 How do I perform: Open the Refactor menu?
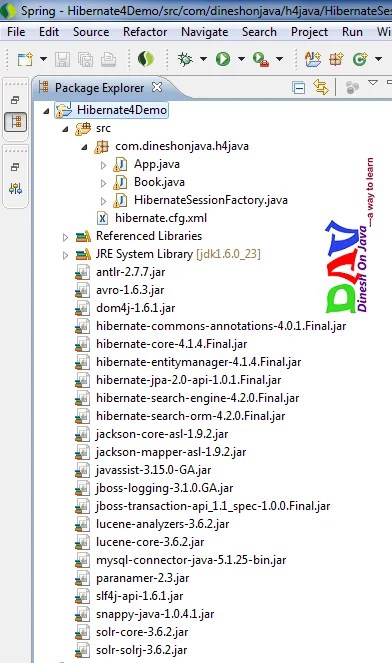[145, 32]
